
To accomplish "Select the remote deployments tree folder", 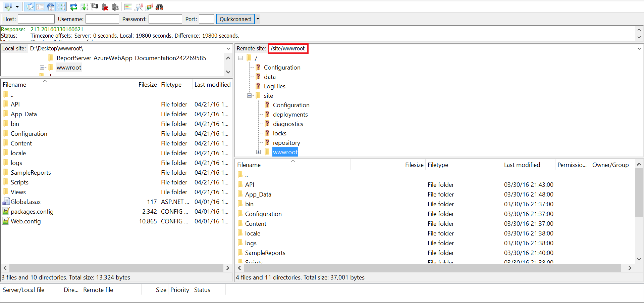I will (290, 115).
